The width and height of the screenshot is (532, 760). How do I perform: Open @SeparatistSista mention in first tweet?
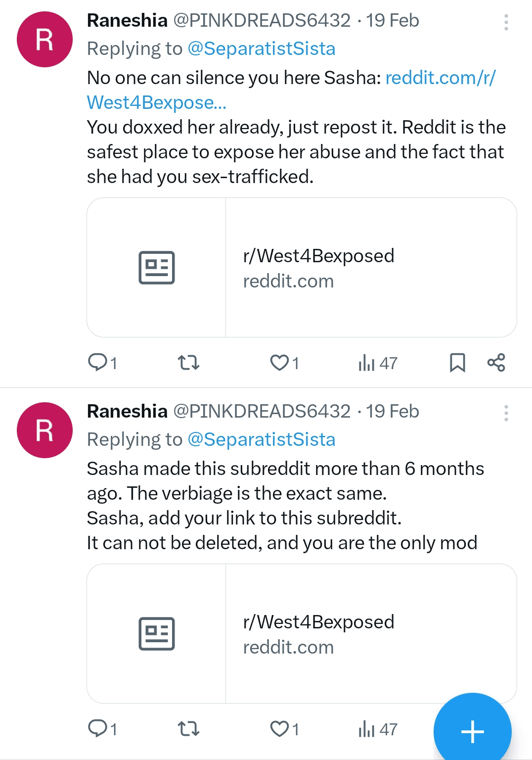tap(262, 48)
